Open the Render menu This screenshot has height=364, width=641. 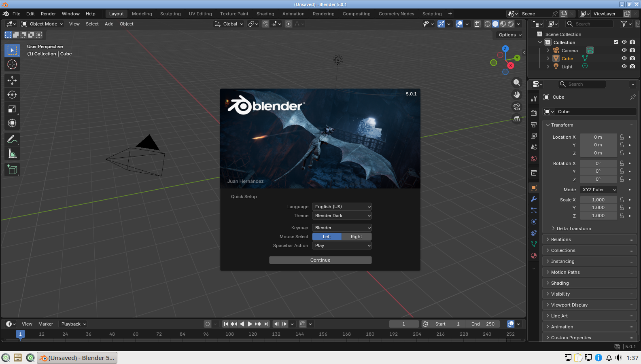[x=48, y=14]
